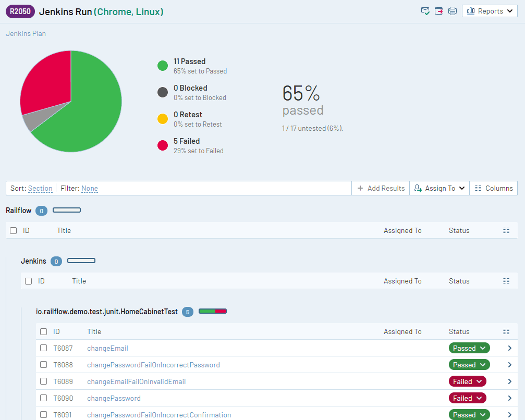525x420 pixels.
Task: Check the T6091 row checkbox
Action: [x=43, y=415]
